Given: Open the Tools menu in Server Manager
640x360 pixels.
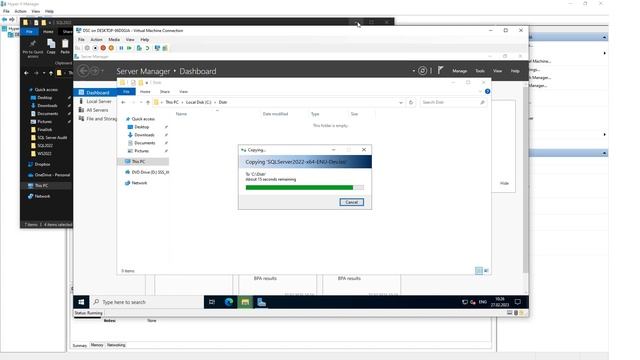Looking at the screenshot, I should 480,71.
